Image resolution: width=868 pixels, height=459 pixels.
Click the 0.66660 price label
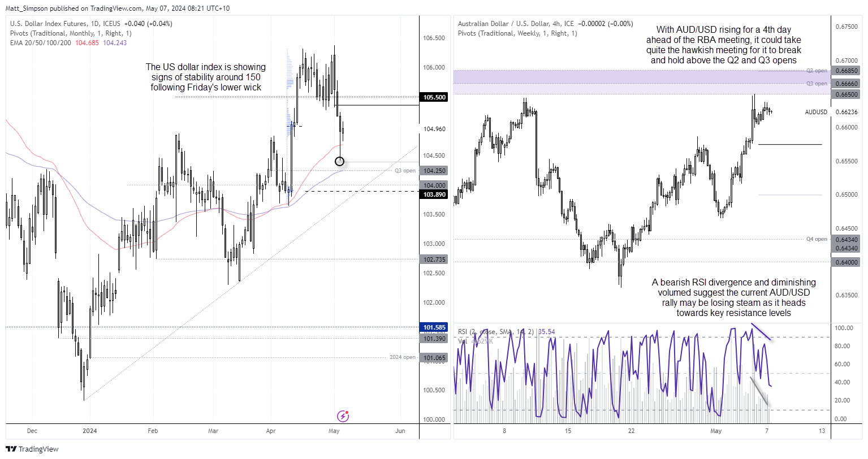click(x=846, y=84)
